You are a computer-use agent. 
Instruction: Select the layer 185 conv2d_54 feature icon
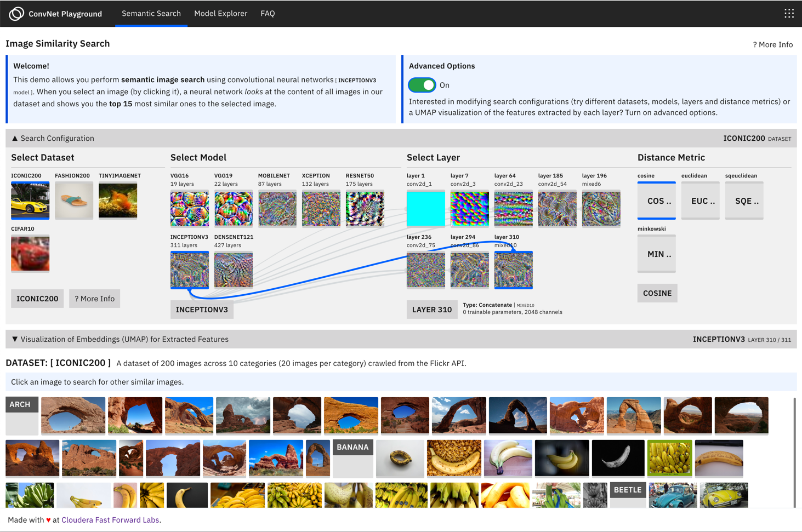[x=557, y=208]
